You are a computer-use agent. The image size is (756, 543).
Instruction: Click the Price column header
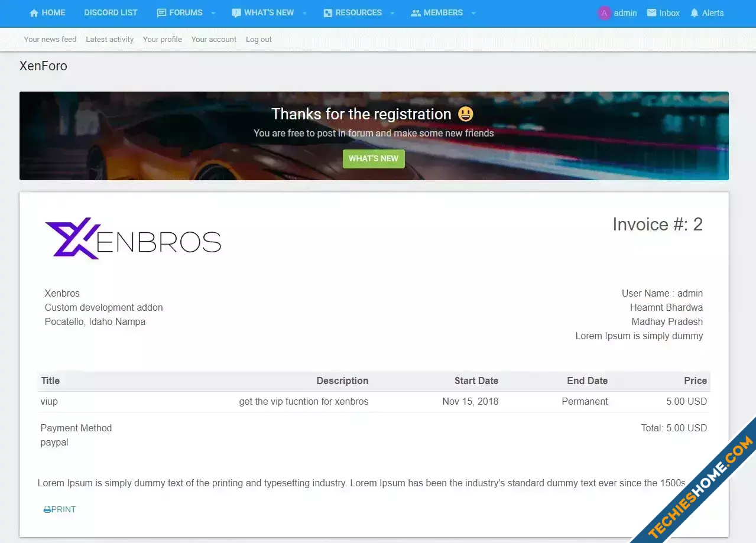(x=695, y=381)
